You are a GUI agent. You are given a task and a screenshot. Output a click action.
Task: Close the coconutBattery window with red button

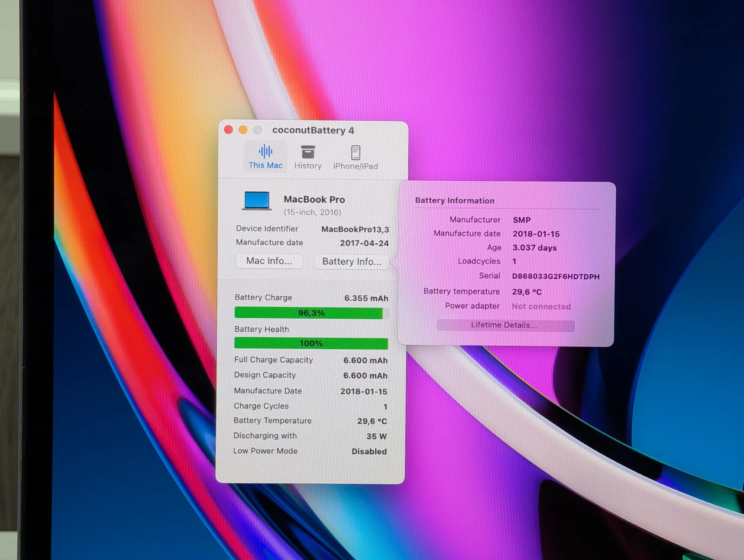click(x=228, y=130)
